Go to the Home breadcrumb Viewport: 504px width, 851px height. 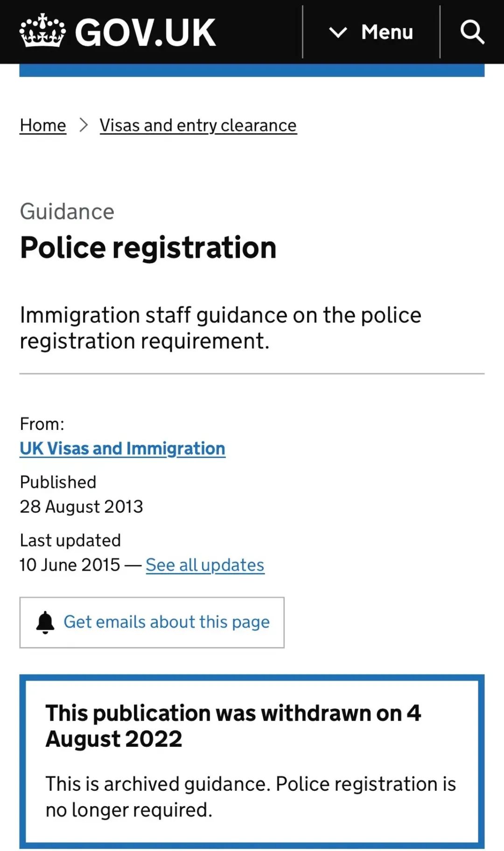click(x=43, y=125)
